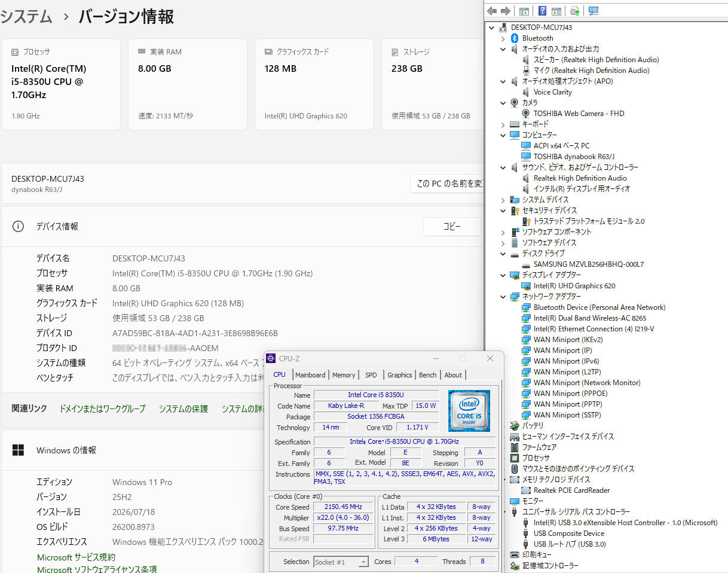Click the Intel Core i5 logo in CPU-Z
Screen dimensions: 728x573
(469, 411)
